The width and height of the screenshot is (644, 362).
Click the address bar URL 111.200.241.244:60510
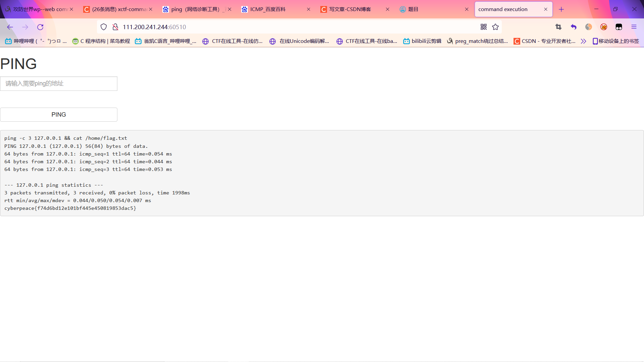point(154,27)
